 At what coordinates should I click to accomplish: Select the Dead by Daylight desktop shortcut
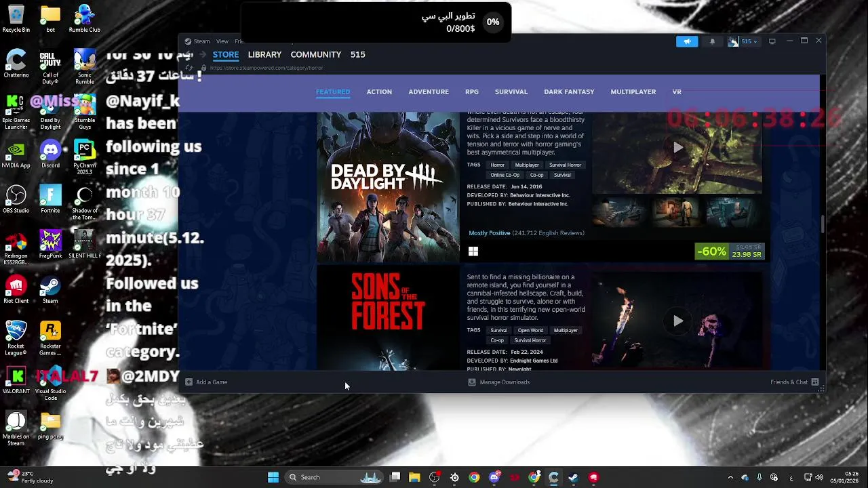(x=50, y=112)
